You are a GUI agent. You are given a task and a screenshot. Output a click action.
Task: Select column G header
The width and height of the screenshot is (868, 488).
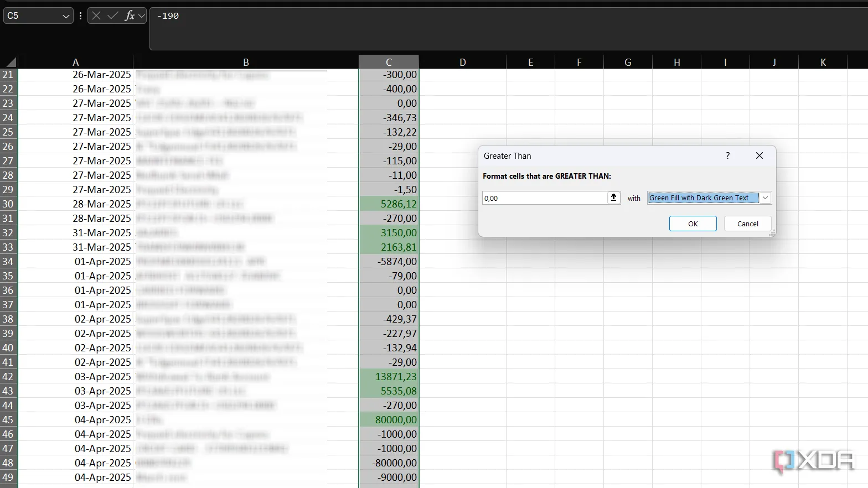tap(628, 62)
